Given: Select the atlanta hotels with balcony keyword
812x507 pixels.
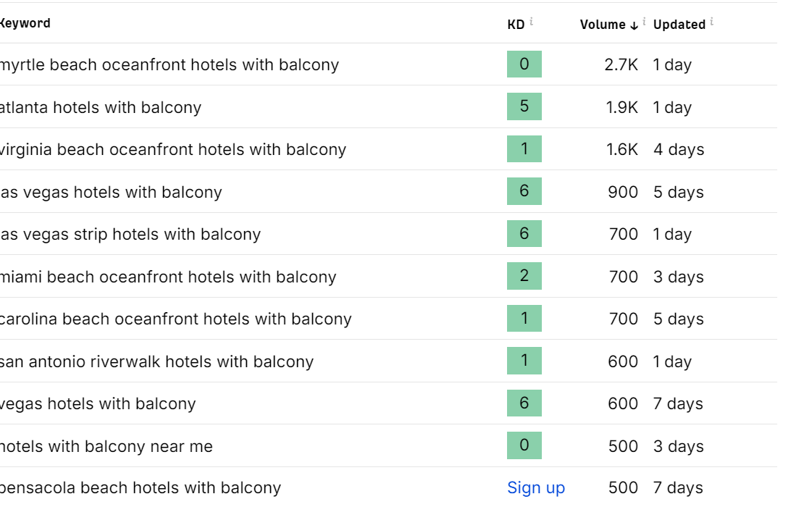Looking at the screenshot, I should [100, 107].
